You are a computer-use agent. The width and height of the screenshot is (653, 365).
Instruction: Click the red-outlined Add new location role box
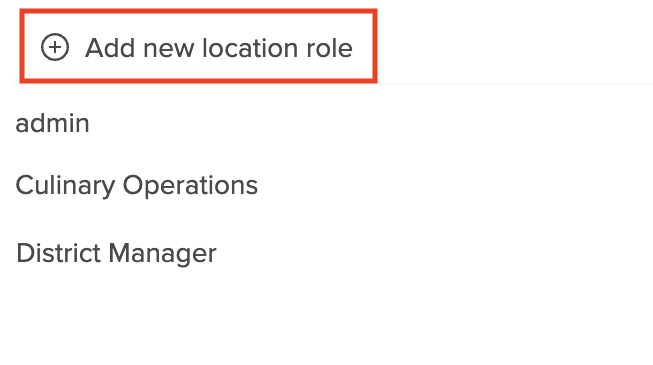point(198,46)
